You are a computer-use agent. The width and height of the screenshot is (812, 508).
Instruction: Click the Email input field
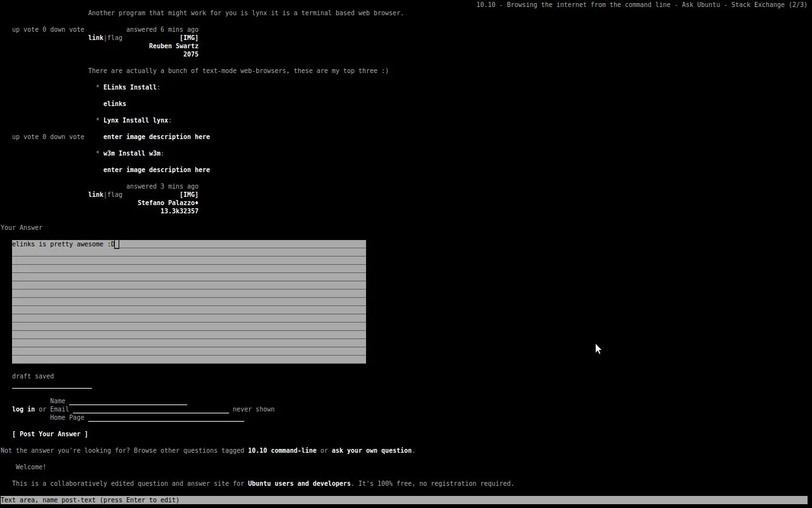click(x=151, y=409)
